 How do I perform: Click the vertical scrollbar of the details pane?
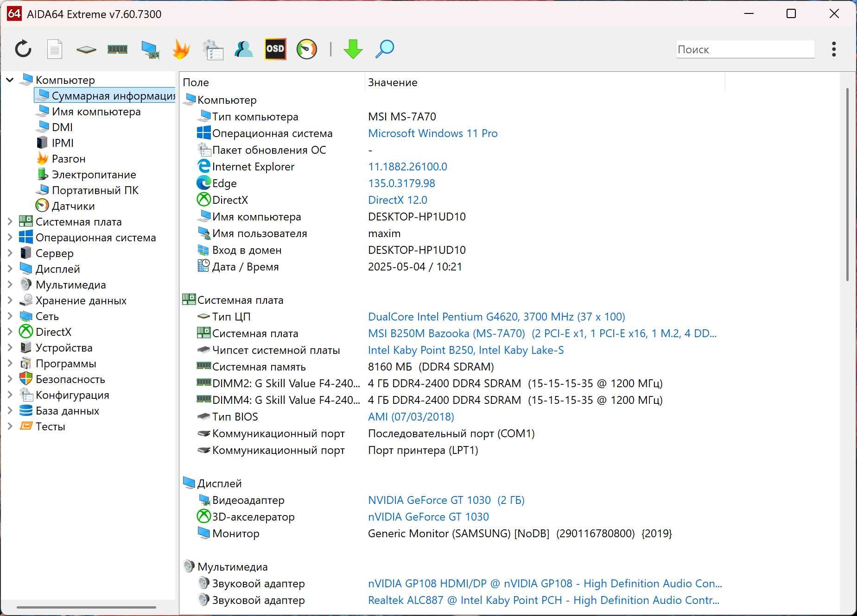point(847,184)
